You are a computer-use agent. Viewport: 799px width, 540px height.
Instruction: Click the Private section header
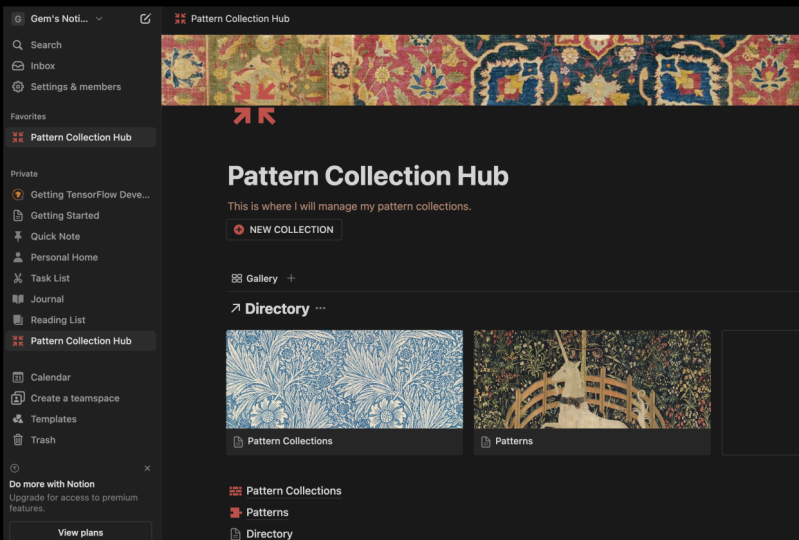click(x=24, y=174)
